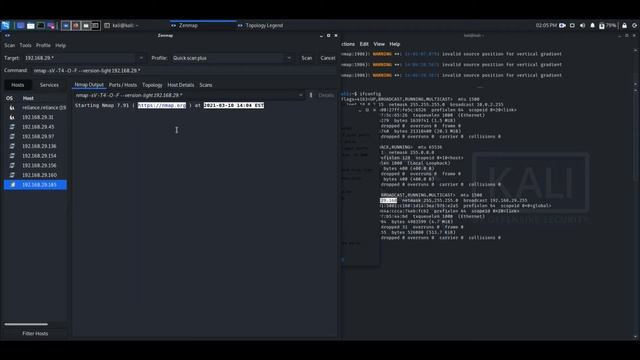The height and width of the screenshot is (360, 640).
Task: Open the Profile menu in Zenmap
Action: [43, 45]
